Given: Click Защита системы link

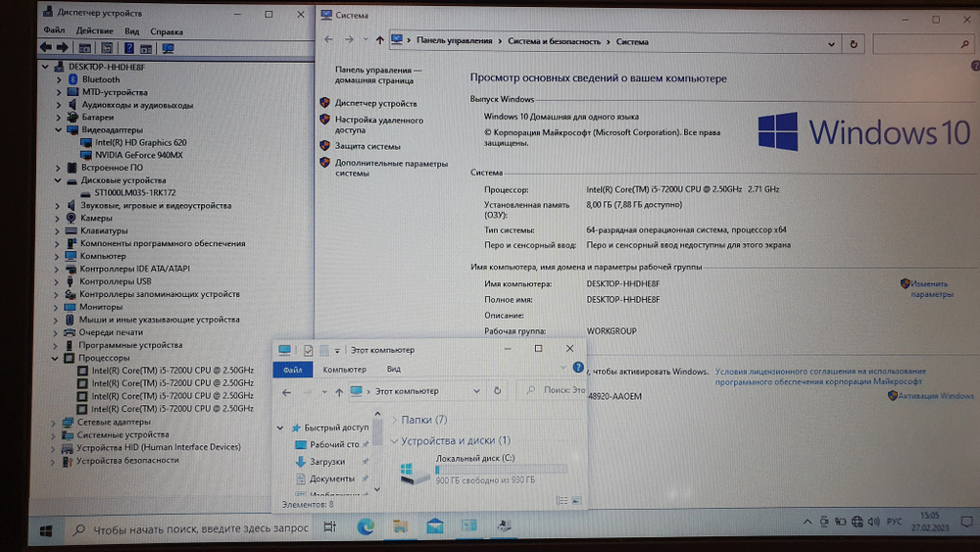Looking at the screenshot, I should click(367, 146).
